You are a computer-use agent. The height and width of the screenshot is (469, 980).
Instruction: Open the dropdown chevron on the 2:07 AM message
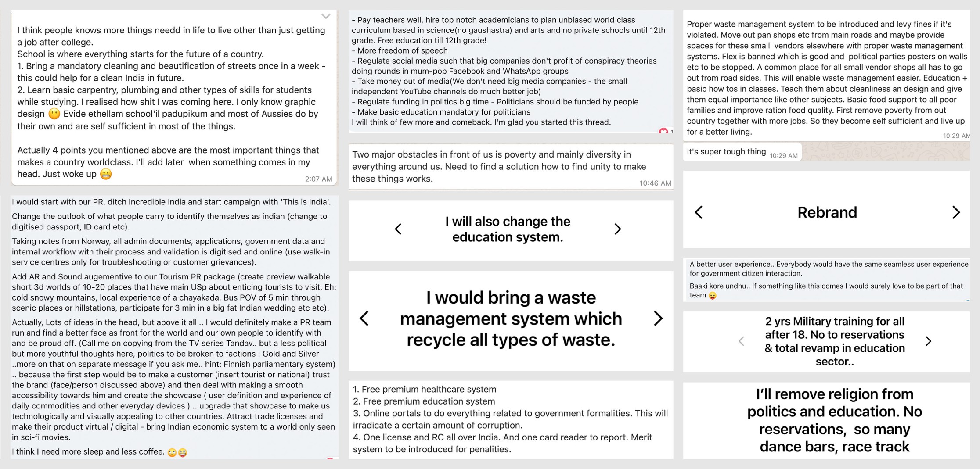pyautogui.click(x=326, y=16)
